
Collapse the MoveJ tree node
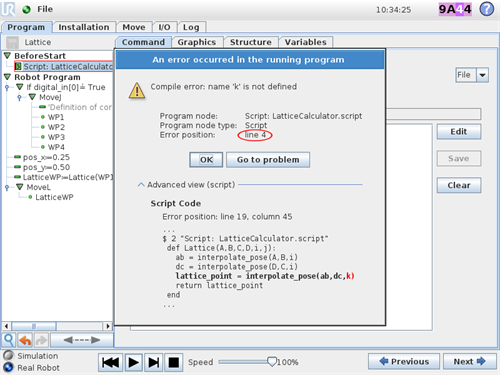point(32,97)
